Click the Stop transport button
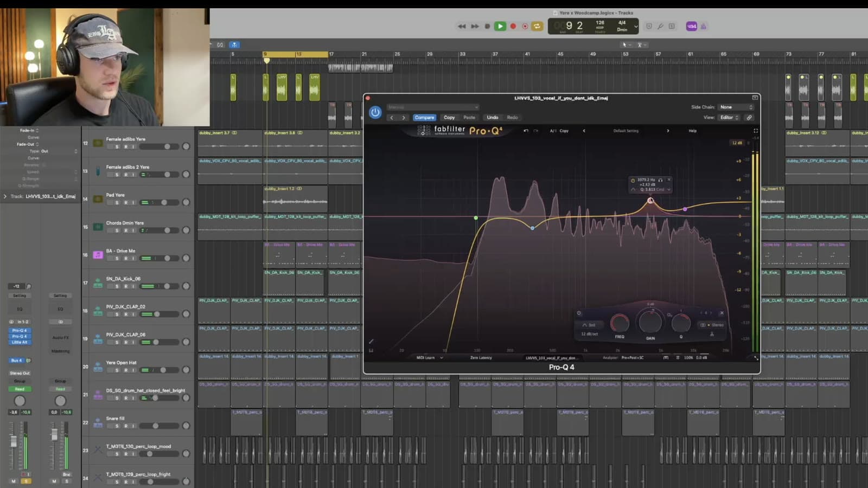 coord(487,26)
